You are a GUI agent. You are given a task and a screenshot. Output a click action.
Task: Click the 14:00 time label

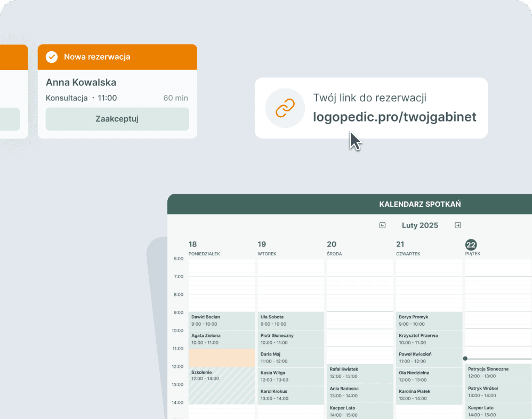[178, 402]
